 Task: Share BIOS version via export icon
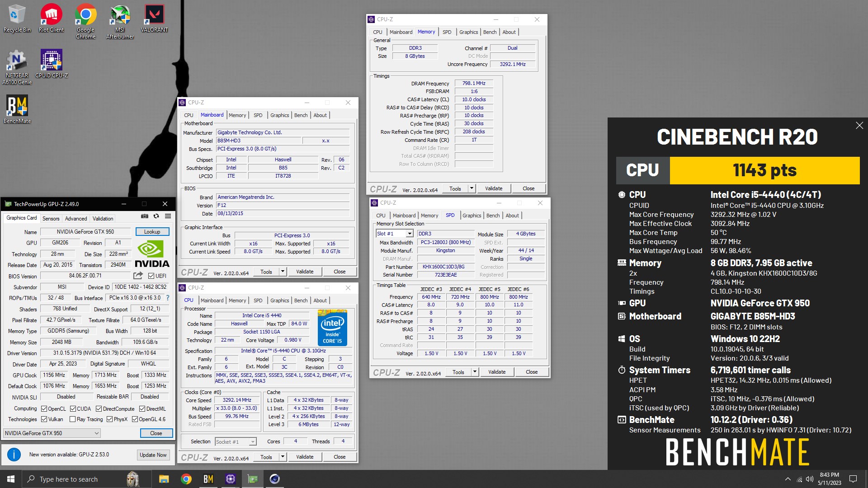click(138, 276)
